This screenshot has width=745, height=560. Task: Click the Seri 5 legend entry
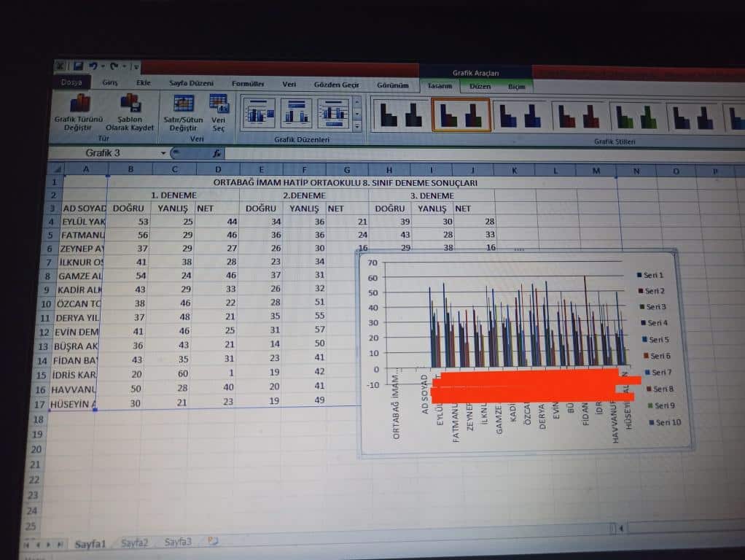tap(656, 340)
